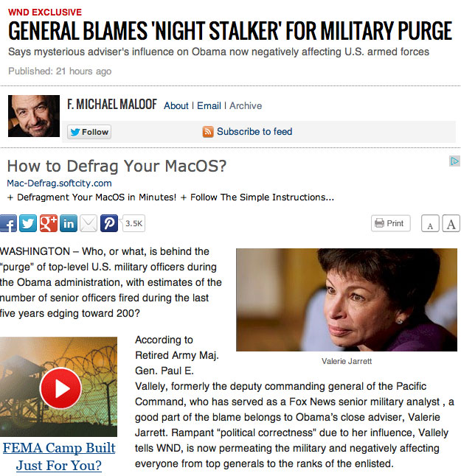
Task: Print the article
Action: pos(391,223)
